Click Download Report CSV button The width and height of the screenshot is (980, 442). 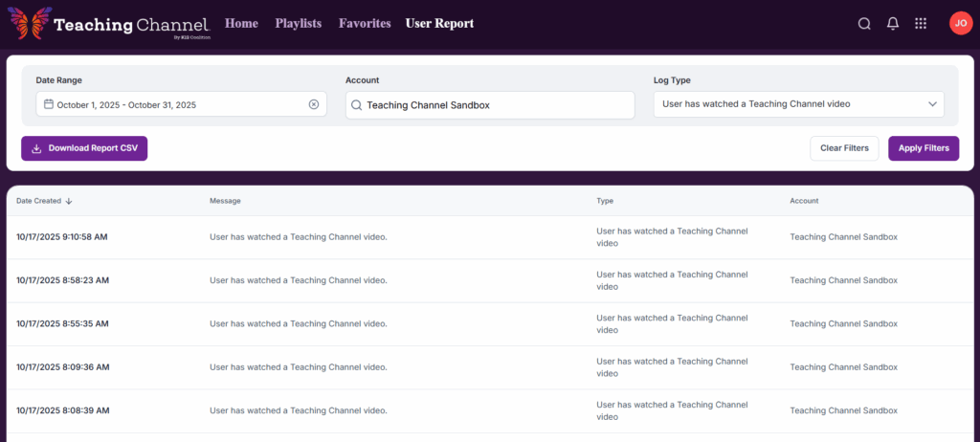click(x=84, y=149)
